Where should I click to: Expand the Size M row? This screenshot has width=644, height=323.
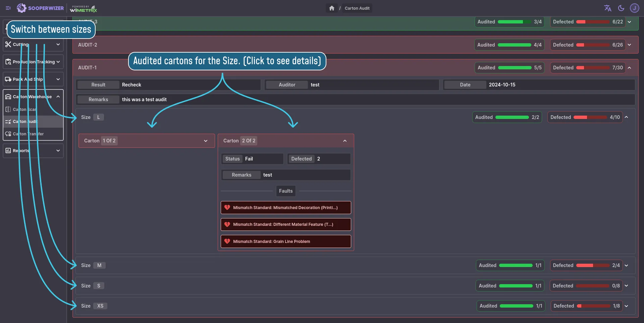coord(626,265)
